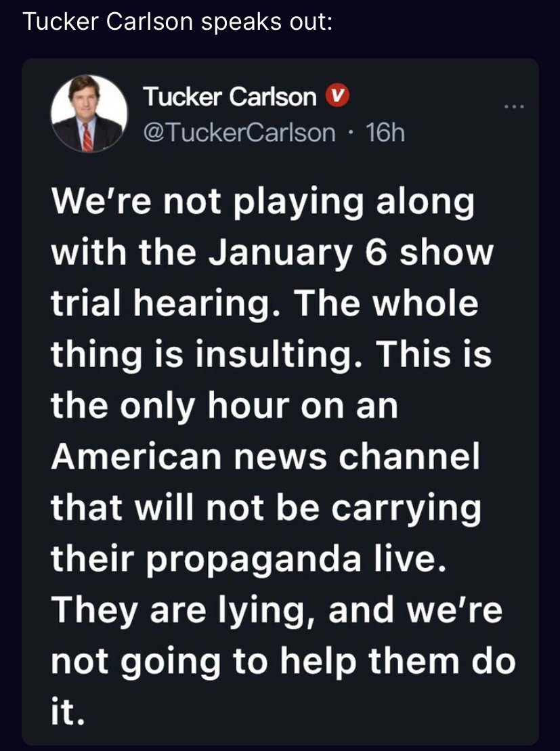
Task: Click the line "the only hour on an"
Action: (x=224, y=405)
